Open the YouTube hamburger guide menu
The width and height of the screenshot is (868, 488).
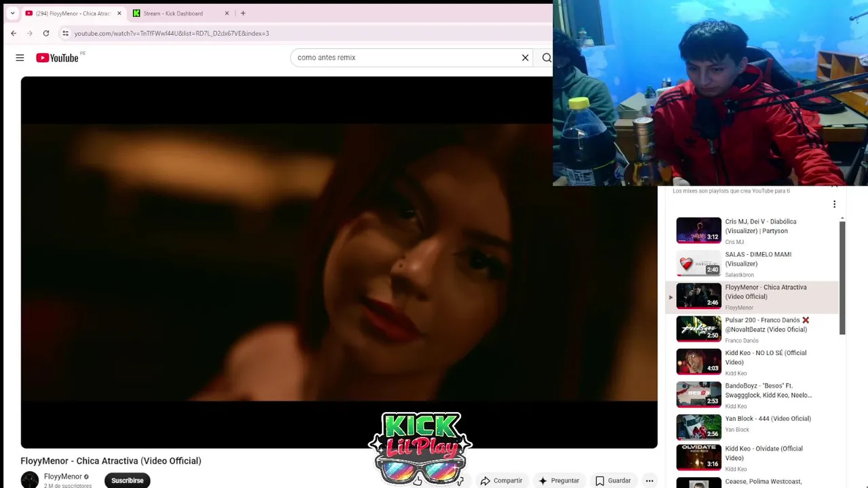click(x=20, y=58)
